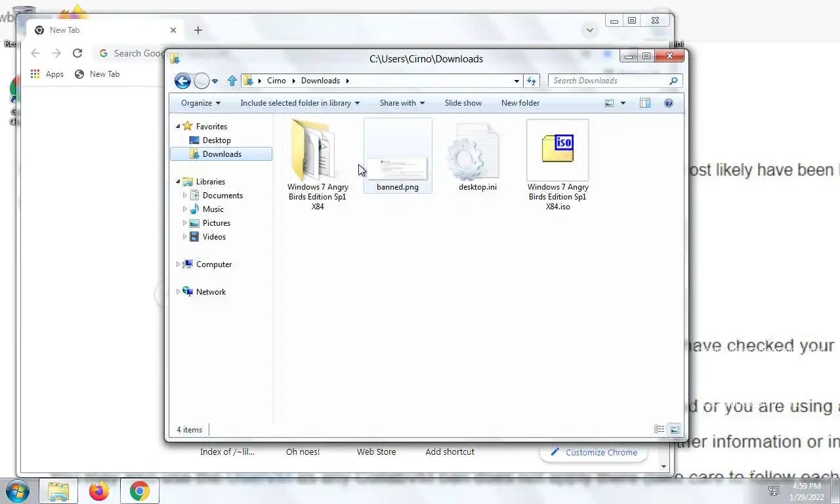Focus the Search Downloads field

(x=615, y=81)
